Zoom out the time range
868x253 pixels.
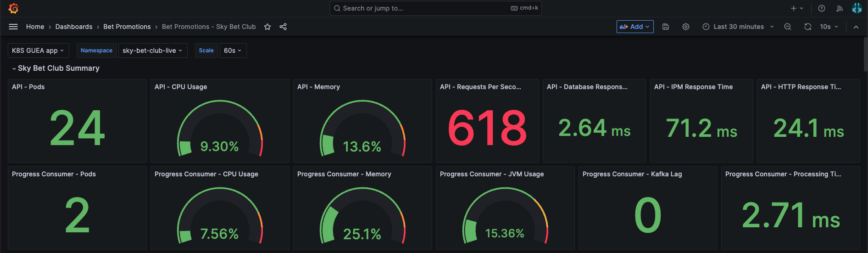point(788,27)
